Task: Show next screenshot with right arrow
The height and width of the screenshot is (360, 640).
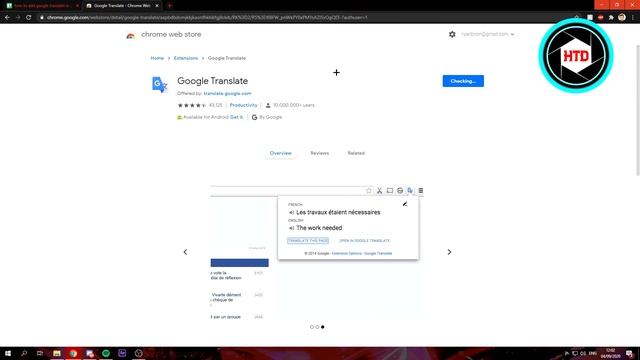Action: (449, 252)
